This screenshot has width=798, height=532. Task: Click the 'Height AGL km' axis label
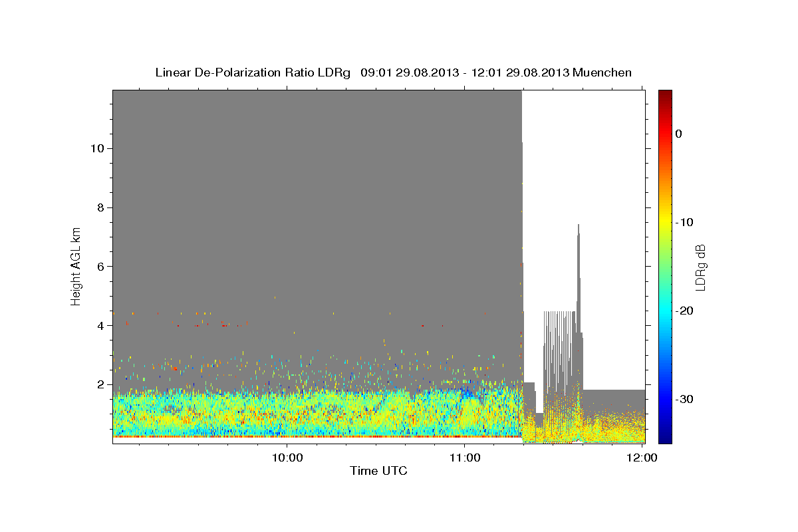click(76, 265)
